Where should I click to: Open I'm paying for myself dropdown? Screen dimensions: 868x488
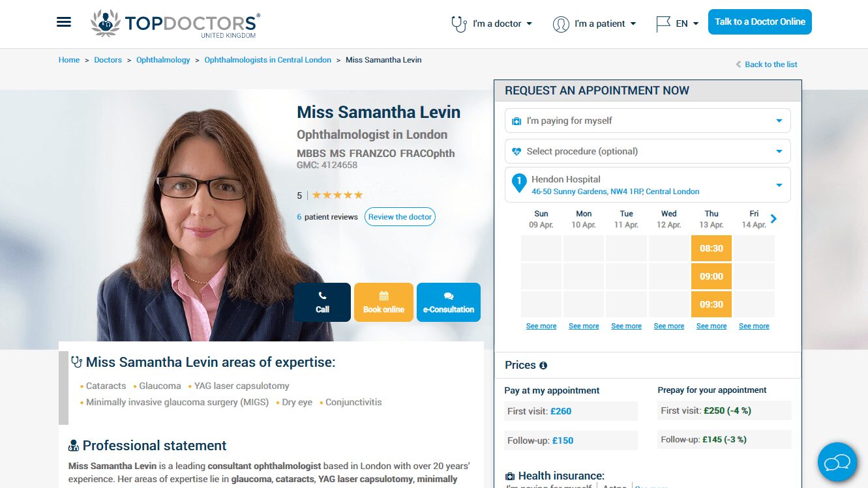coord(648,121)
